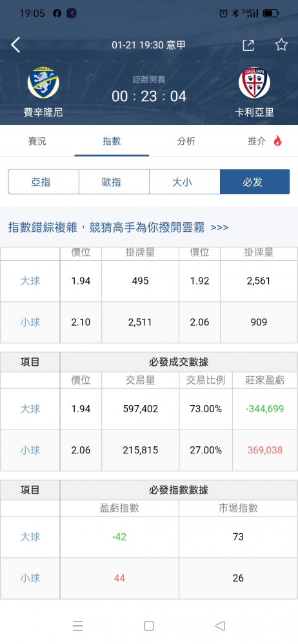The height and width of the screenshot is (644, 298).
Task: Tap the 73.00% trade ratio cell
Action: [206, 409]
